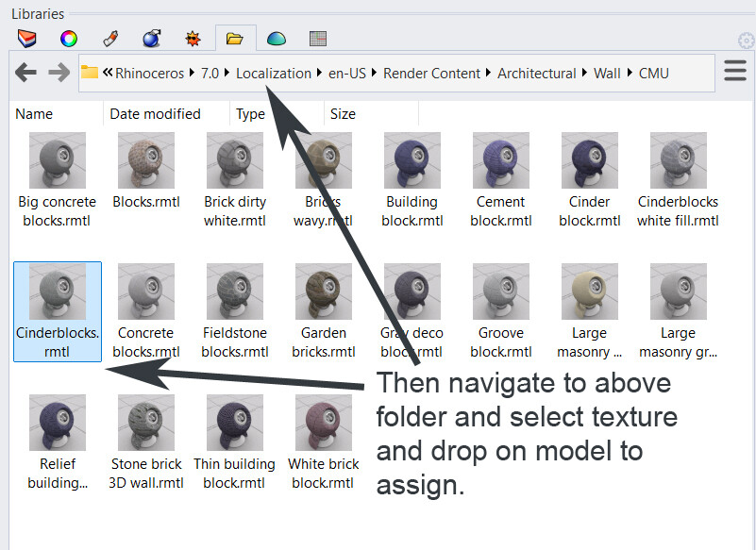Open the green dome ground plane tab

[277, 39]
